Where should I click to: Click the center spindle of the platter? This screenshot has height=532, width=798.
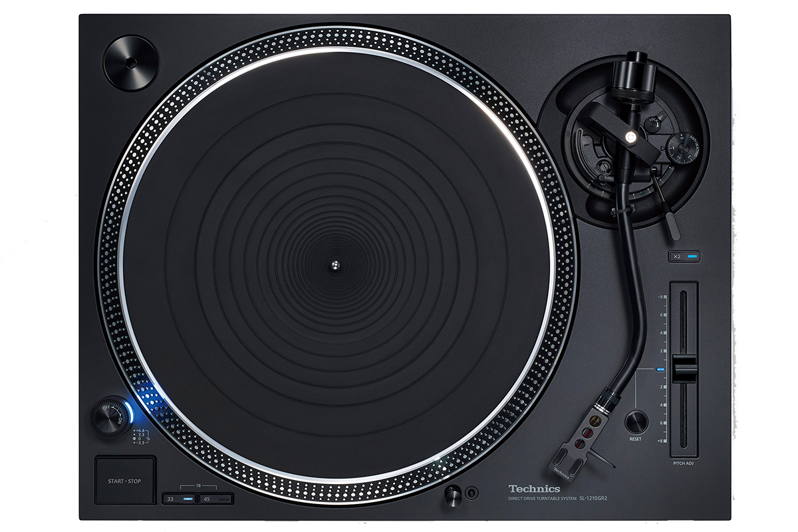(334, 265)
